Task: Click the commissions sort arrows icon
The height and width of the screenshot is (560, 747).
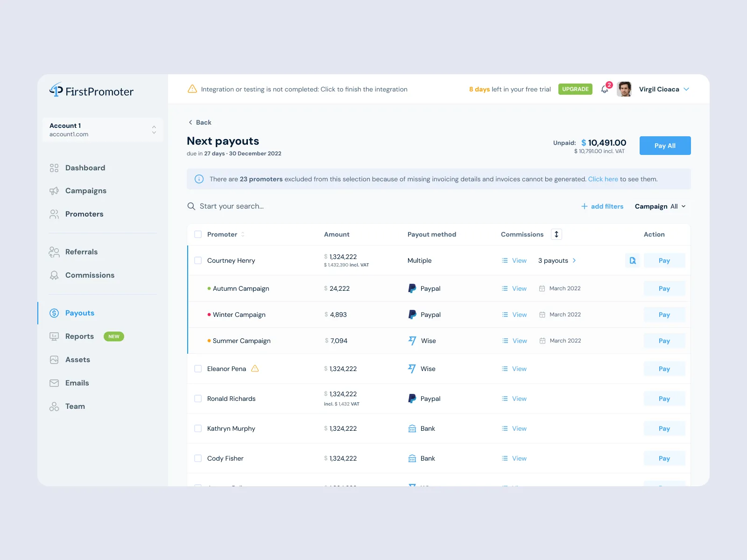Action: [556, 234]
